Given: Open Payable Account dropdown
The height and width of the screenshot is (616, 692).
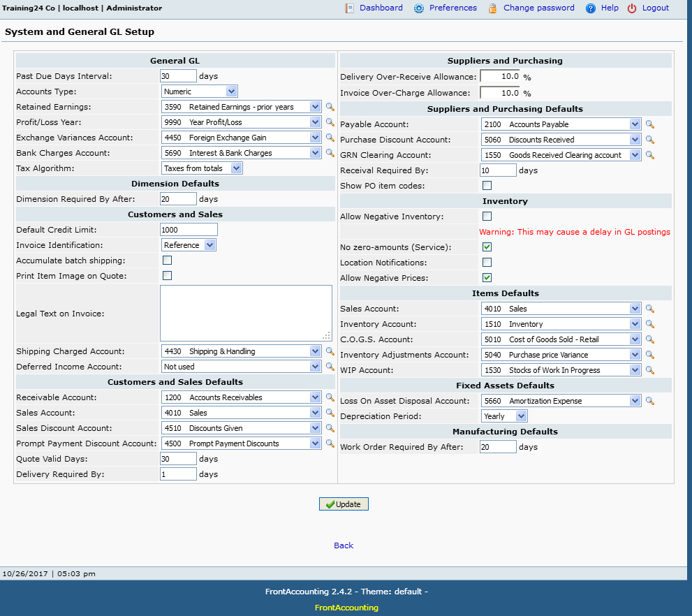Looking at the screenshot, I should [x=561, y=124].
